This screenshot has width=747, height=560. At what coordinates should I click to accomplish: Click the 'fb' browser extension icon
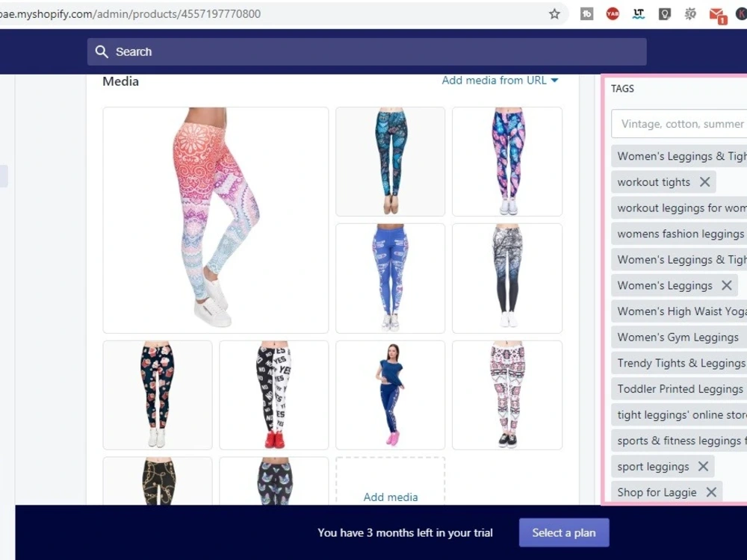click(x=587, y=13)
